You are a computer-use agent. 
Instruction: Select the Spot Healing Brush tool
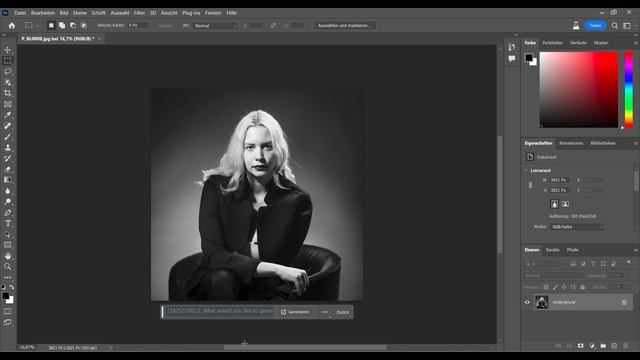(x=8, y=126)
